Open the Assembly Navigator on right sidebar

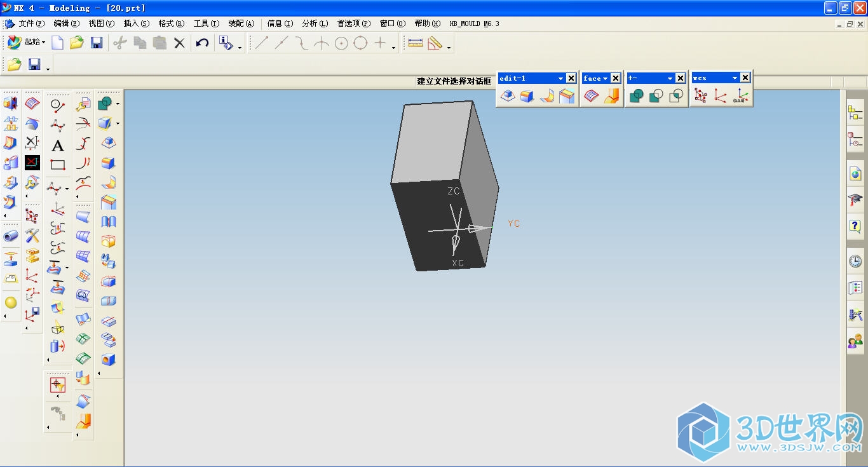coord(855,113)
